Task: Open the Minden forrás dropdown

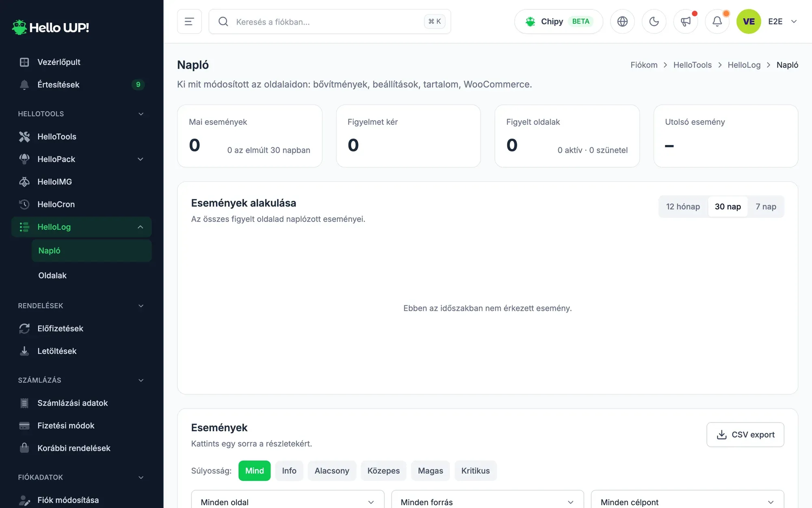Action: point(488,501)
